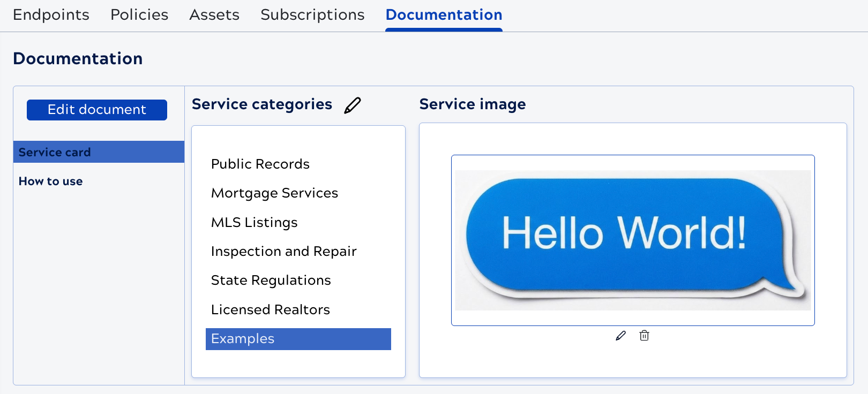Select the State Regulations category
Viewport: 868px width, 394px height.
coord(271,281)
